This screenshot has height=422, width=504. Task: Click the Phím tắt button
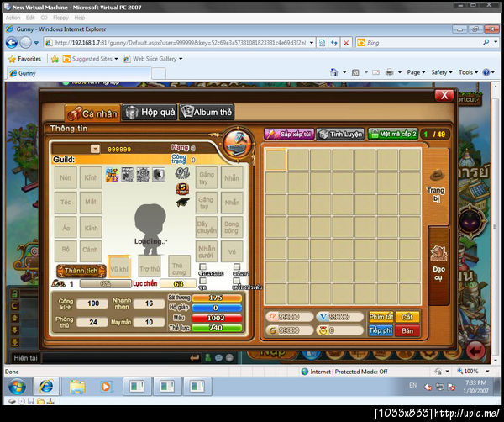(381, 317)
